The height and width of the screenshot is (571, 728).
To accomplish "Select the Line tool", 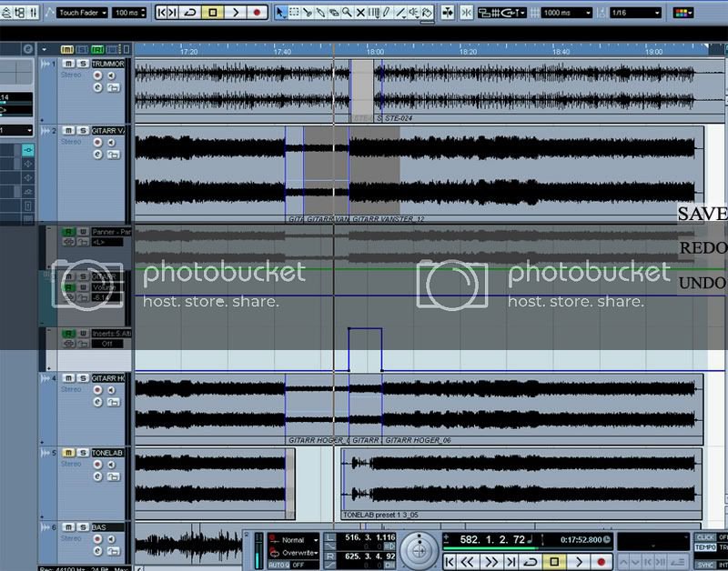I will (x=400, y=13).
